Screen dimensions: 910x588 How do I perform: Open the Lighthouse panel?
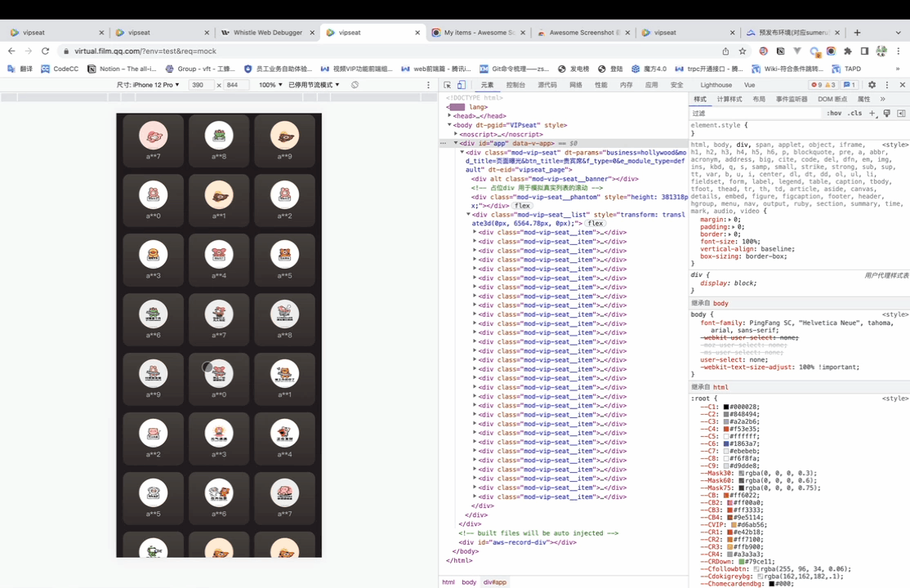pos(716,85)
